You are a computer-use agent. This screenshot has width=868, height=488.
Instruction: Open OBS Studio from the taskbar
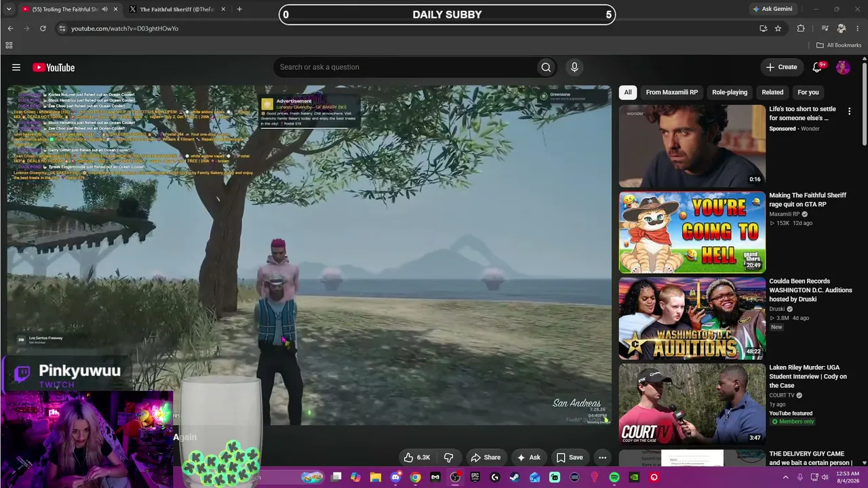[455, 477]
